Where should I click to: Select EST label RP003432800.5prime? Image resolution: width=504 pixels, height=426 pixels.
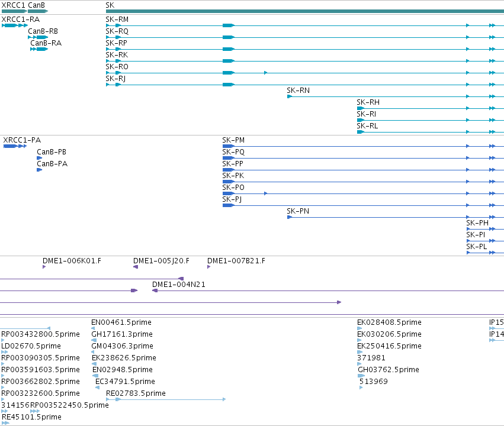pyautogui.click(x=40, y=334)
